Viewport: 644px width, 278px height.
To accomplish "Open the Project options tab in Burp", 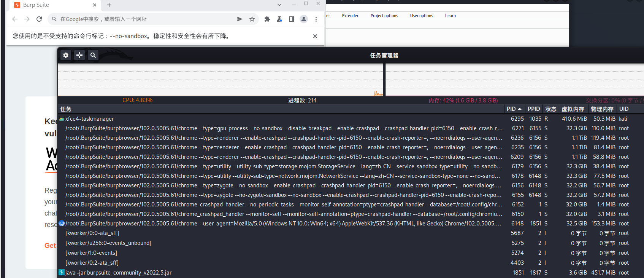I will (x=384, y=16).
